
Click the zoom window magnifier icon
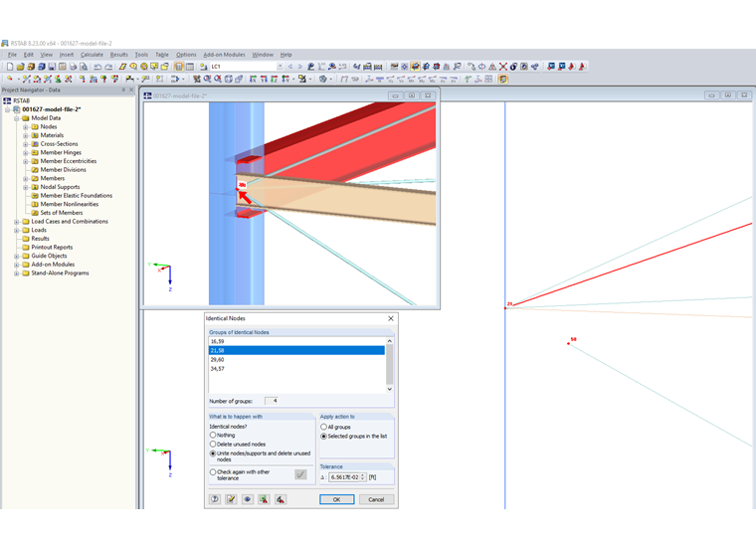207,79
